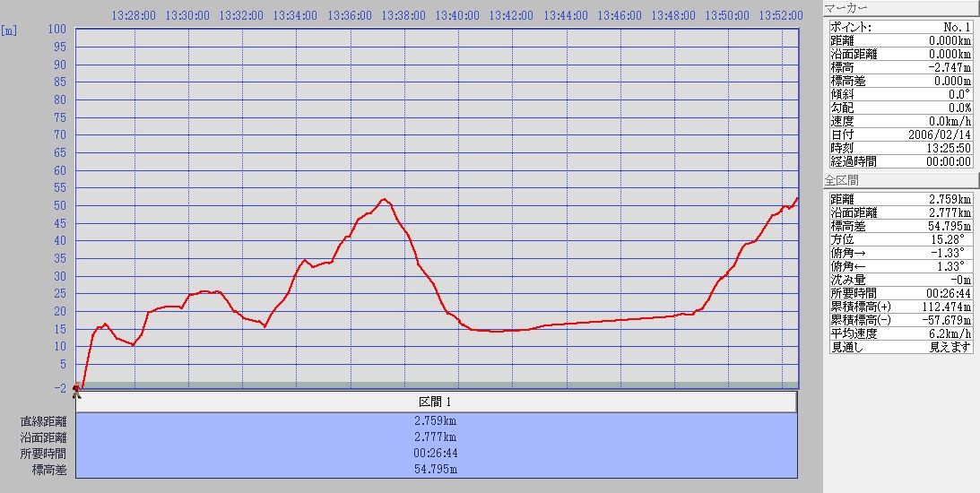Viewport: 980px width, 493px height.
Task: Click the hiker marker icon at graph start
Action: tap(76, 389)
